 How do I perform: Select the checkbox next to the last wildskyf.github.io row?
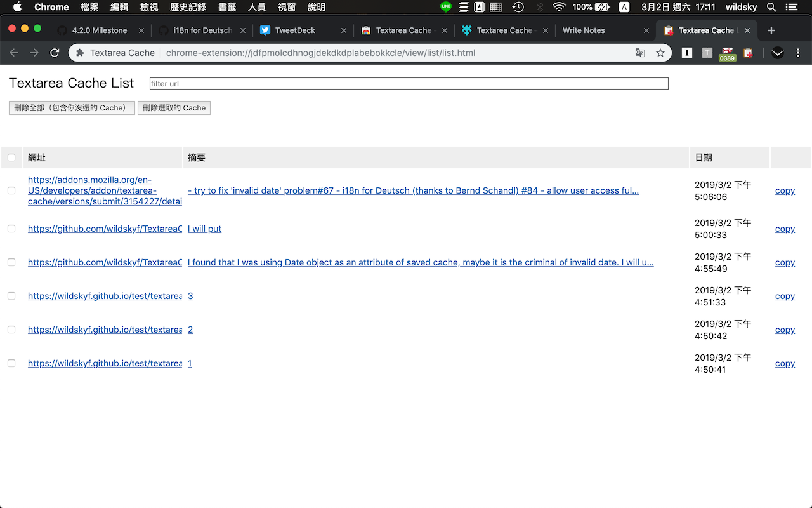[11, 363]
